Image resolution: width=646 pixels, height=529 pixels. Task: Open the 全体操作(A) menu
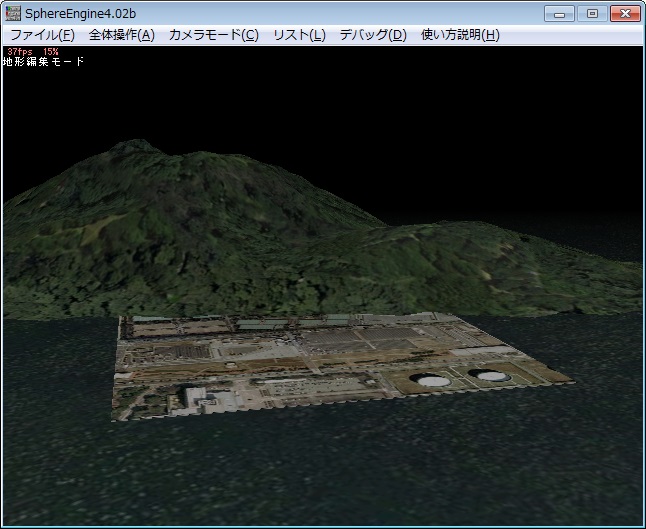(x=122, y=35)
